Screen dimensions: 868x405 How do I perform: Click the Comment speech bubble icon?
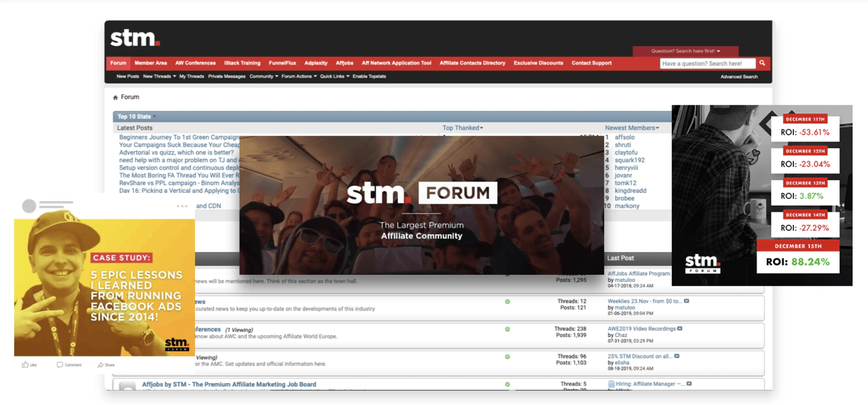pos(60,365)
